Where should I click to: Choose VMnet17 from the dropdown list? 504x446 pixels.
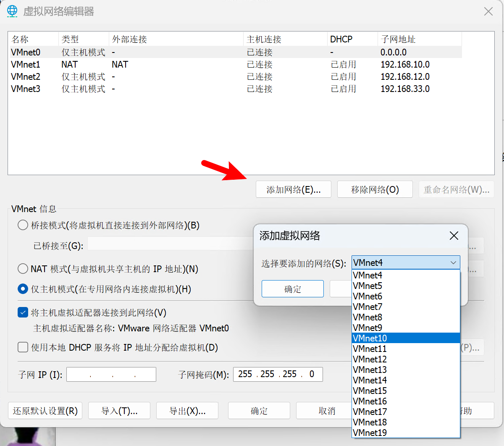406,412
